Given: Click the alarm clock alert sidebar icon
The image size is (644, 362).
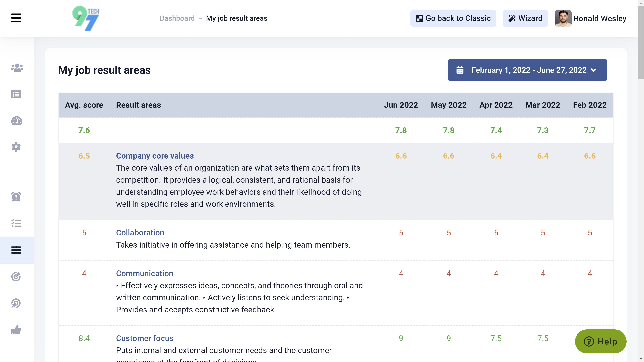Looking at the screenshot, I should [x=16, y=197].
